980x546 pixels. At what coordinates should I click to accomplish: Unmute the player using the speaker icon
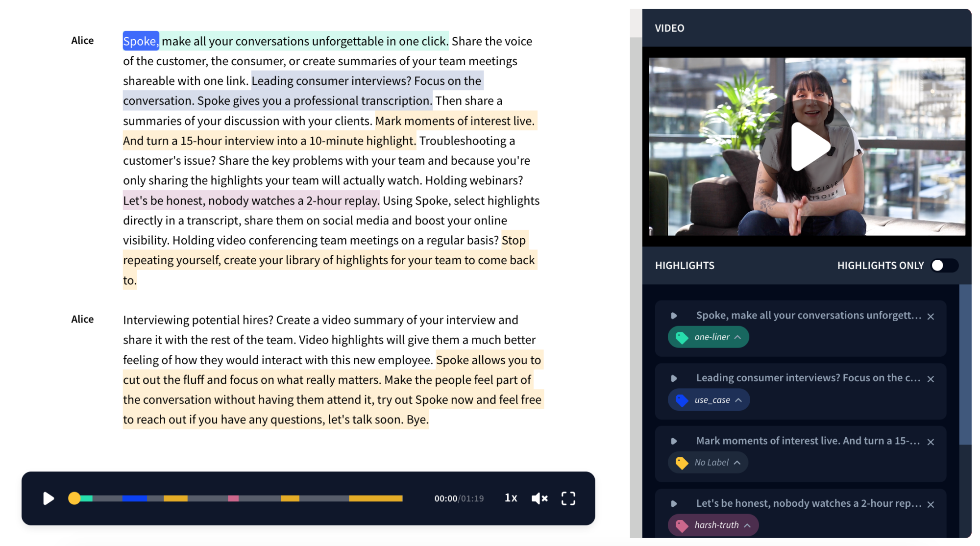tap(539, 498)
